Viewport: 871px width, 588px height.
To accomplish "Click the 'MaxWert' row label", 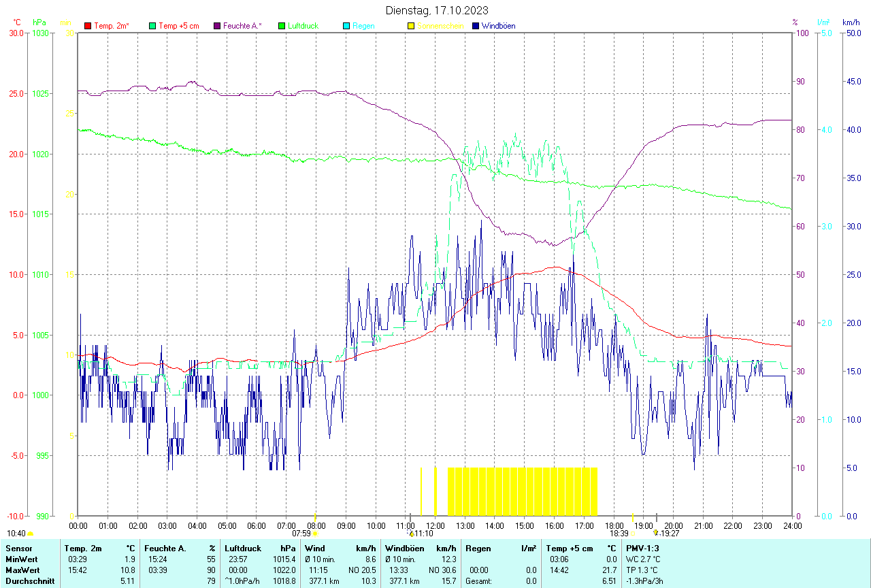I will click(x=22, y=570).
